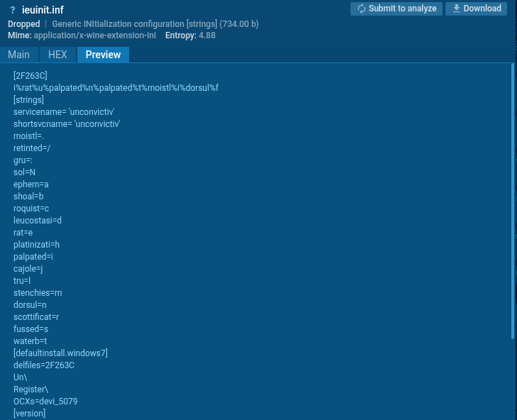
Task: Click the retinted=/ line
Action: point(32,148)
